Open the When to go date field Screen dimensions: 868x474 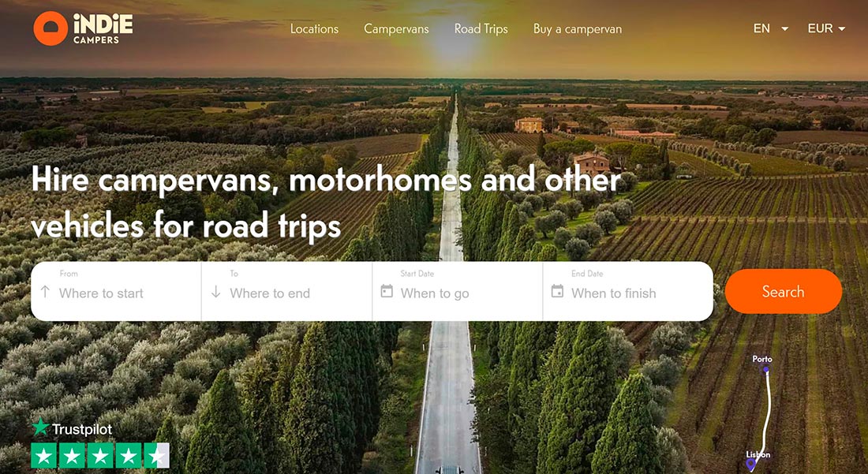[x=458, y=292]
